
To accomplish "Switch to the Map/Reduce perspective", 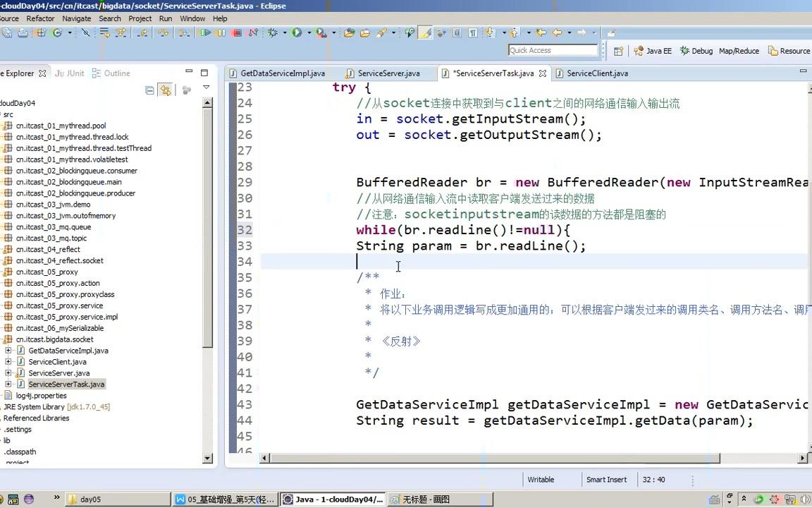I will [738, 51].
